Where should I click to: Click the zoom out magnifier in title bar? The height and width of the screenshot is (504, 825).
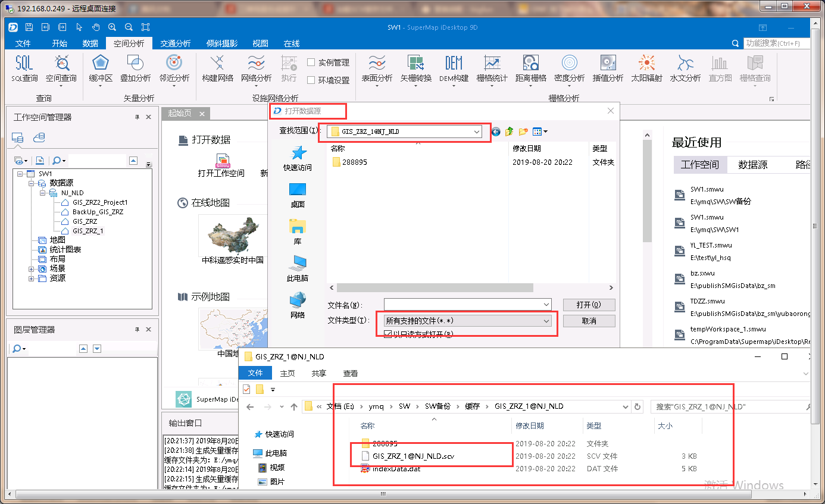[x=129, y=27]
